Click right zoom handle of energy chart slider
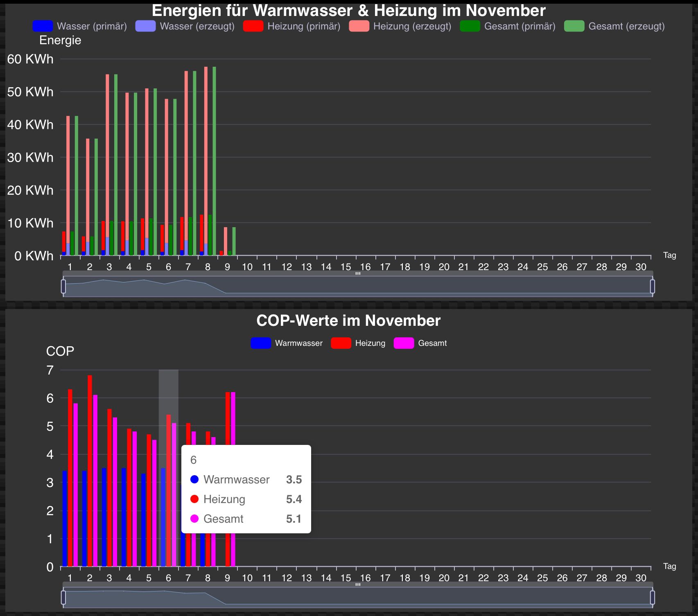Viewport: 698px width, 616px height. click(x=653, y=286)
